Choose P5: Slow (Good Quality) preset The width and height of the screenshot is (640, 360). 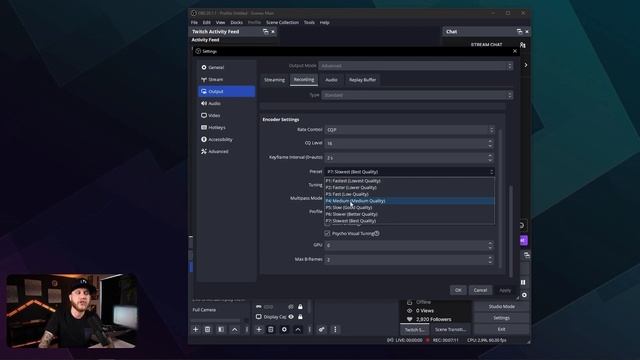[409, 207]
